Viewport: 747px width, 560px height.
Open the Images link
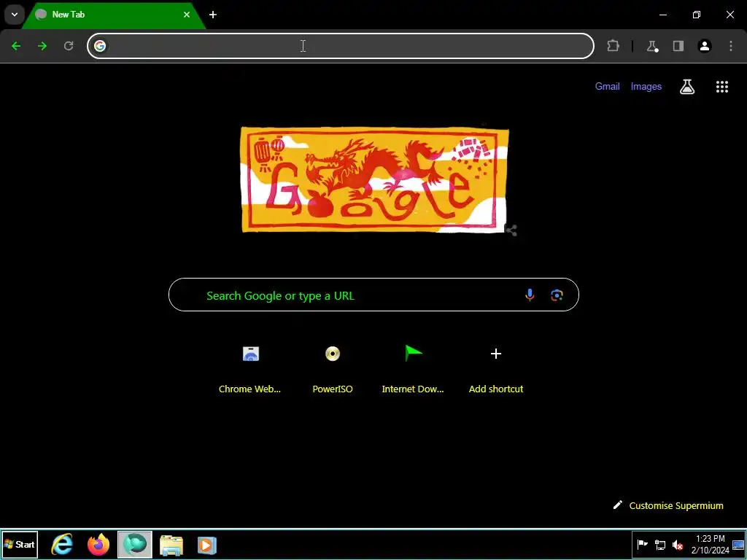point(646,86)
